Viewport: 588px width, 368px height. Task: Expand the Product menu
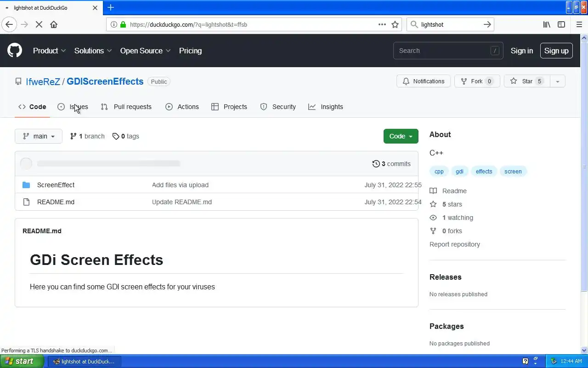point(50,51)
